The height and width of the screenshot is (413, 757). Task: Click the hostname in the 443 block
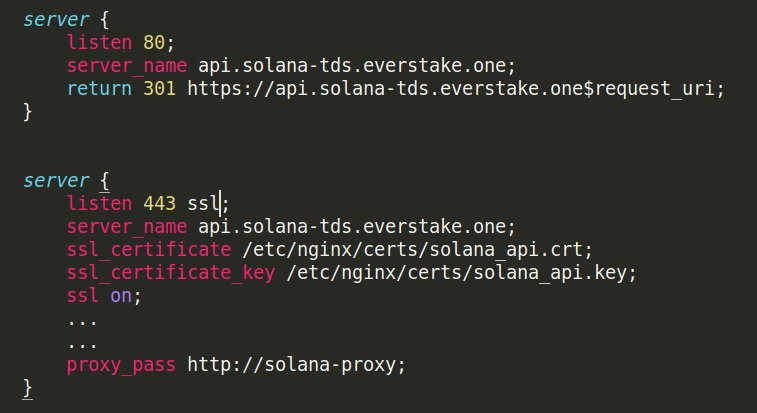[354, 226]
